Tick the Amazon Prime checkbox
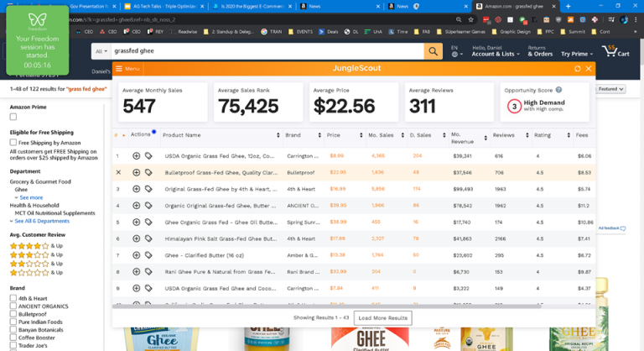The height and width of the screenshot is (351, 644). click(13, 117)
